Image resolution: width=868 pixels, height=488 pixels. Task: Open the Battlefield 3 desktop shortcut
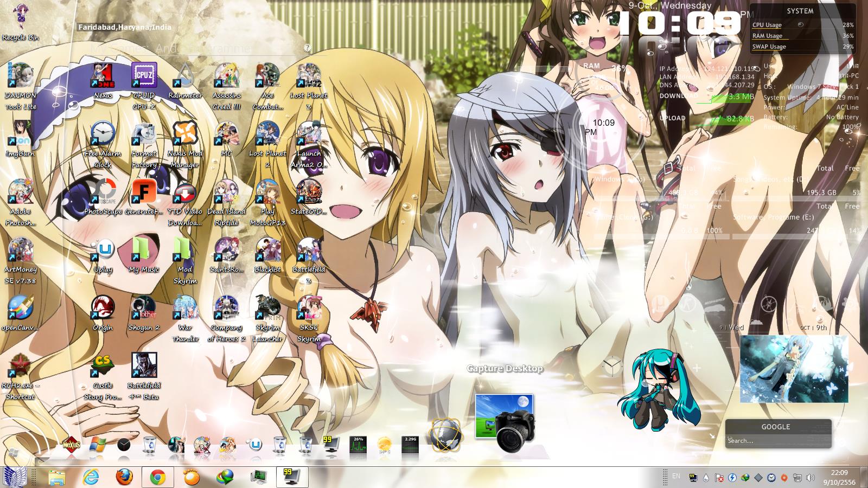click(x=309, y=261)
